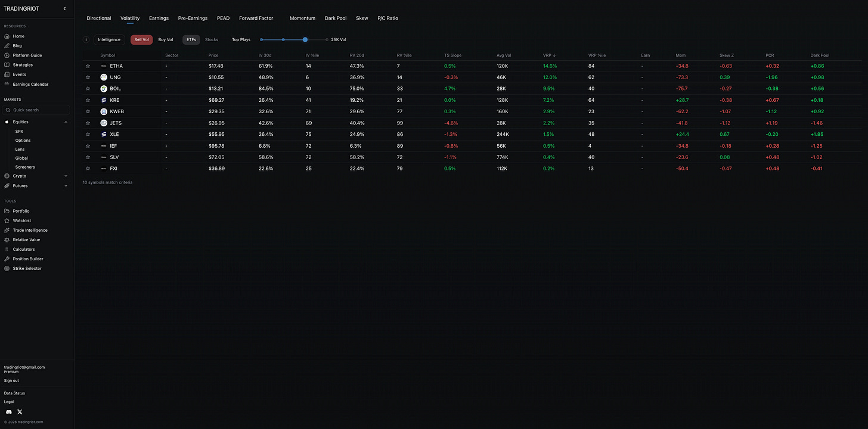Switch to the PEAD tab

tap(223, 18)
